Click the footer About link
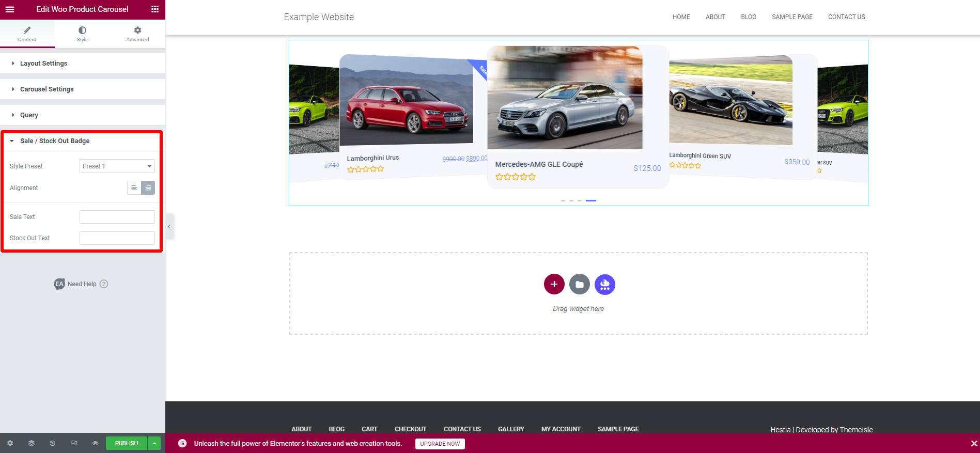 tap(302, 429)
